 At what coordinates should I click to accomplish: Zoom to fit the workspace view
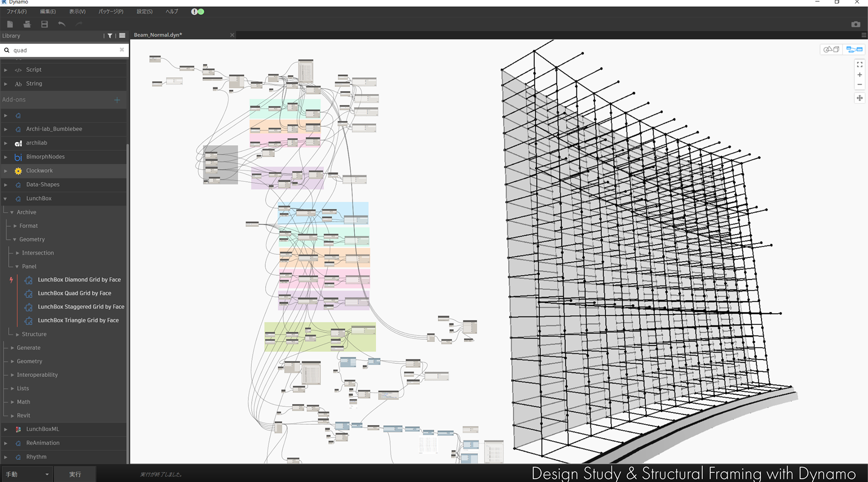(859, 64)
